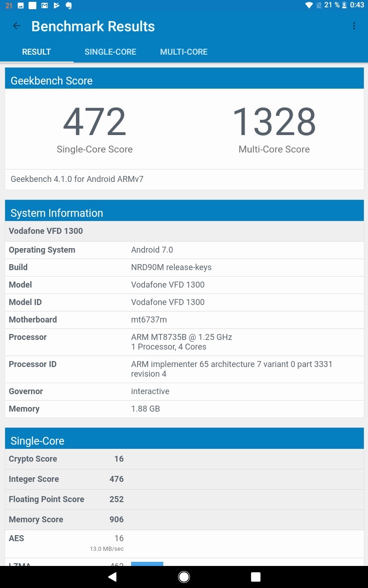368x588 pixels.
Task: Tap the Multi-Core Score 1328
Action: [274, 121]
